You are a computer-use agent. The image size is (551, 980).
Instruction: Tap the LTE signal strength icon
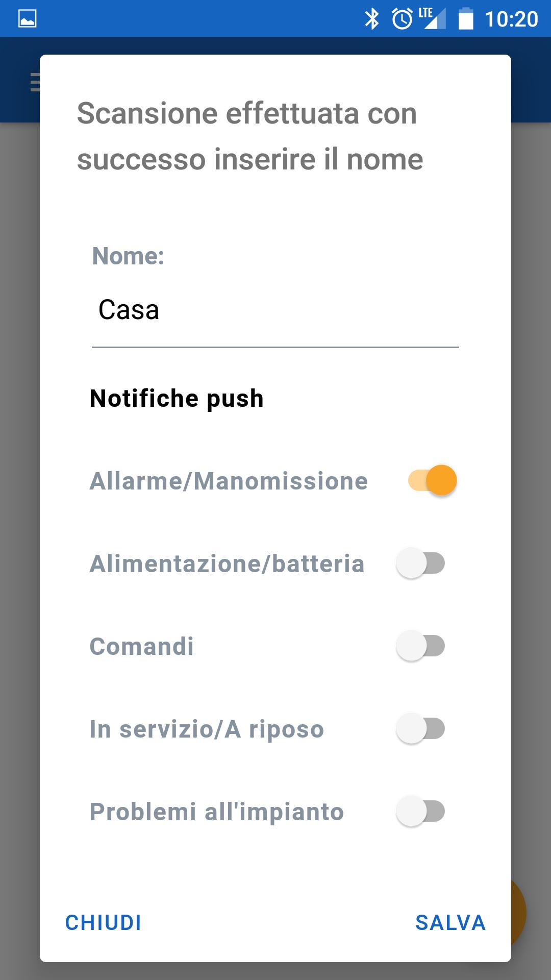tap(433, 18)
